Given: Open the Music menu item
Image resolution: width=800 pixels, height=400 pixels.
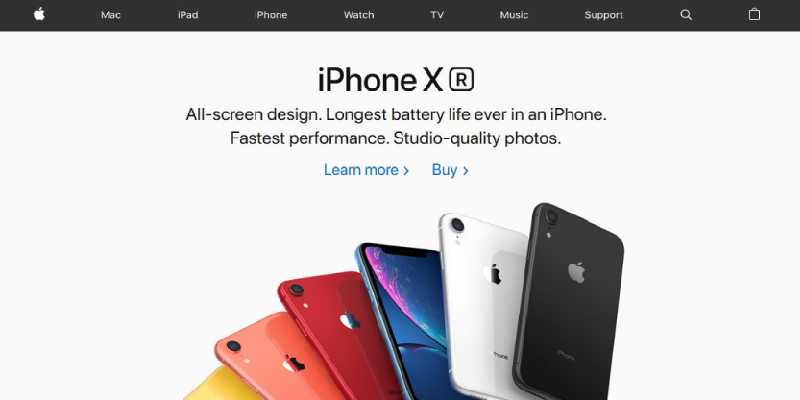Looking at the screenshot, I should point(514,15).
